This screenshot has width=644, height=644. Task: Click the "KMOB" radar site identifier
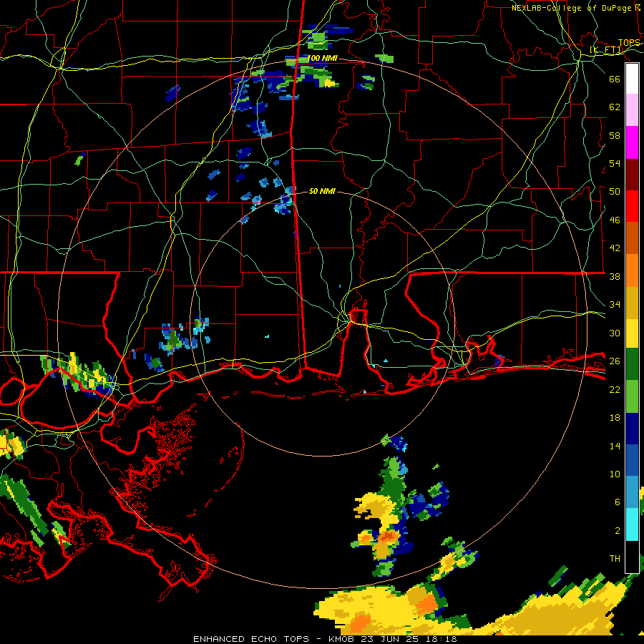(343, 639)
